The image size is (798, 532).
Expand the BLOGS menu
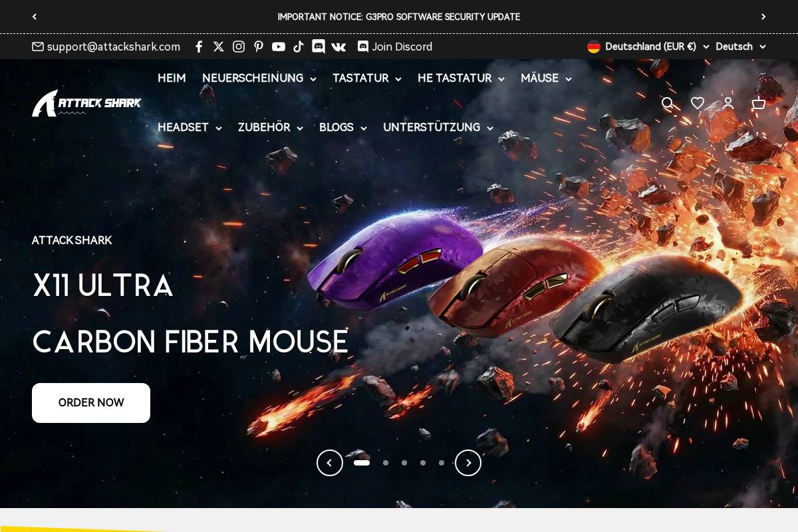click(343, 128)
